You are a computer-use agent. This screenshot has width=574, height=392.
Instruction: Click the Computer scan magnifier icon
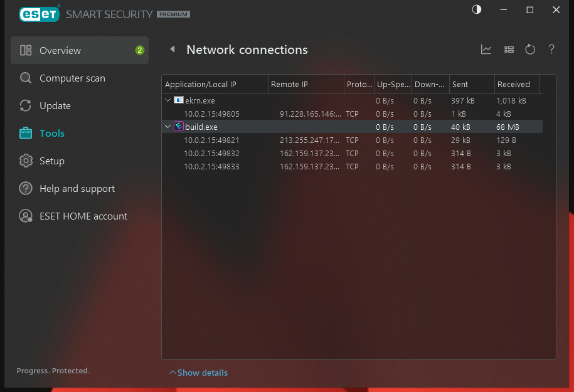click(x=26, y=78)
